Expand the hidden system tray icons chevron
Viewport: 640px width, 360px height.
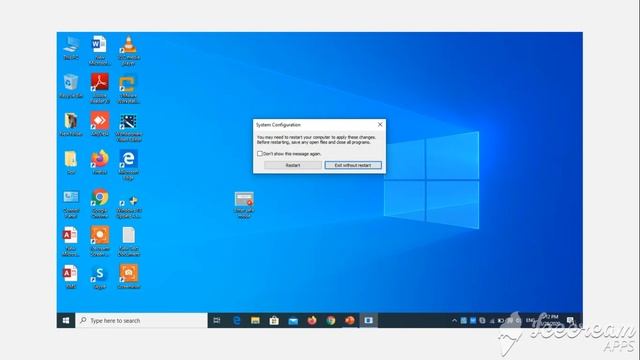(454, 321)
